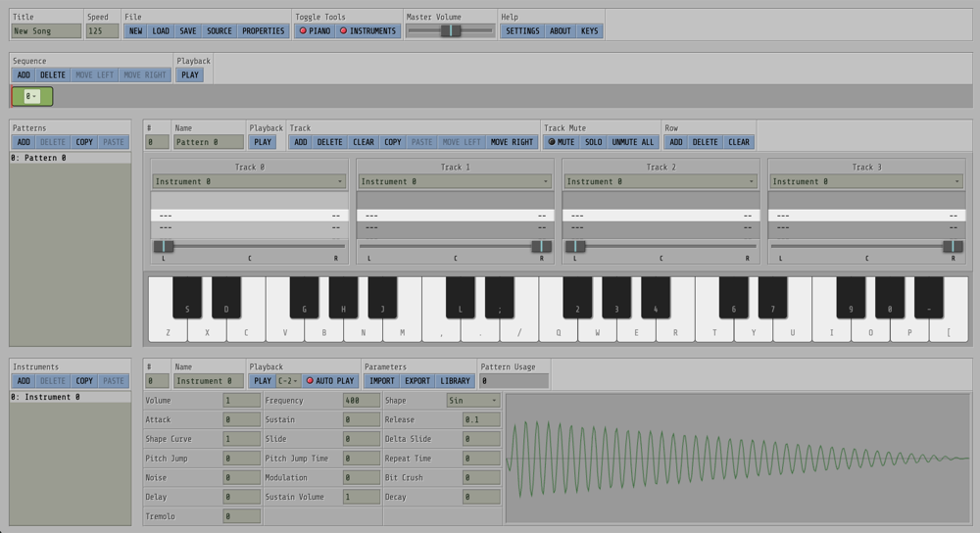Select '0: Instrument 0' in list
This screenshot has height=533, width=980.
click(x=70, y=397)
